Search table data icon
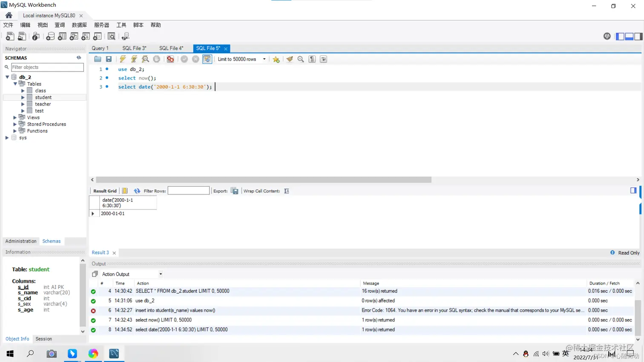 [x=111, y=36]
